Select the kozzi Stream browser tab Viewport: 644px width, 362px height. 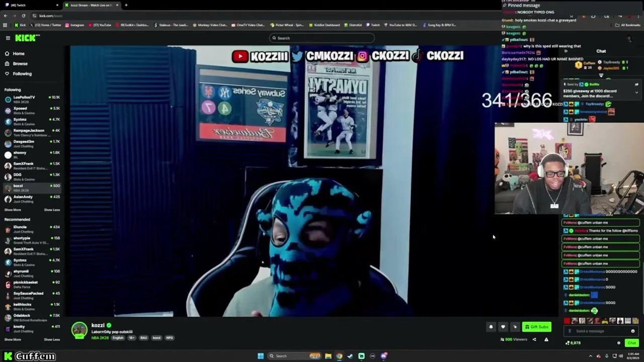tap(92, 5)
